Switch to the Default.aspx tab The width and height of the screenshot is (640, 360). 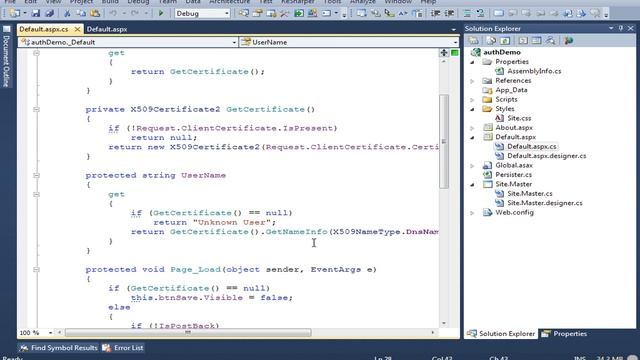(107, 29)
